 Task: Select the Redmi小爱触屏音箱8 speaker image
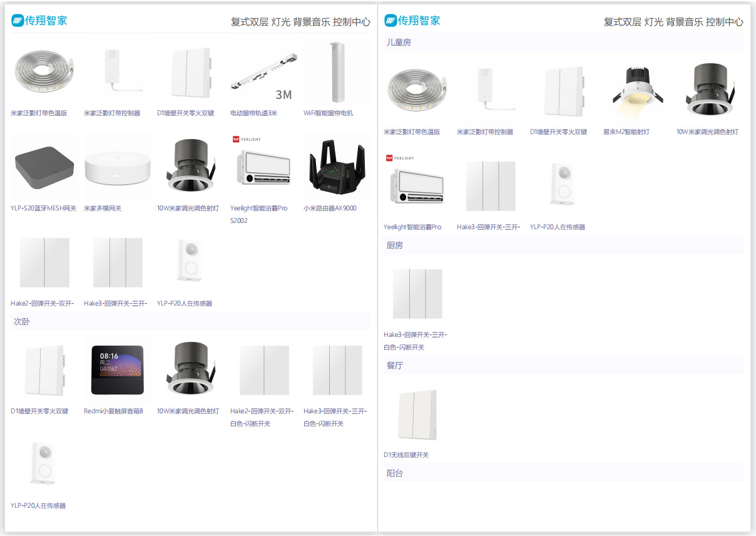[117, 369]
